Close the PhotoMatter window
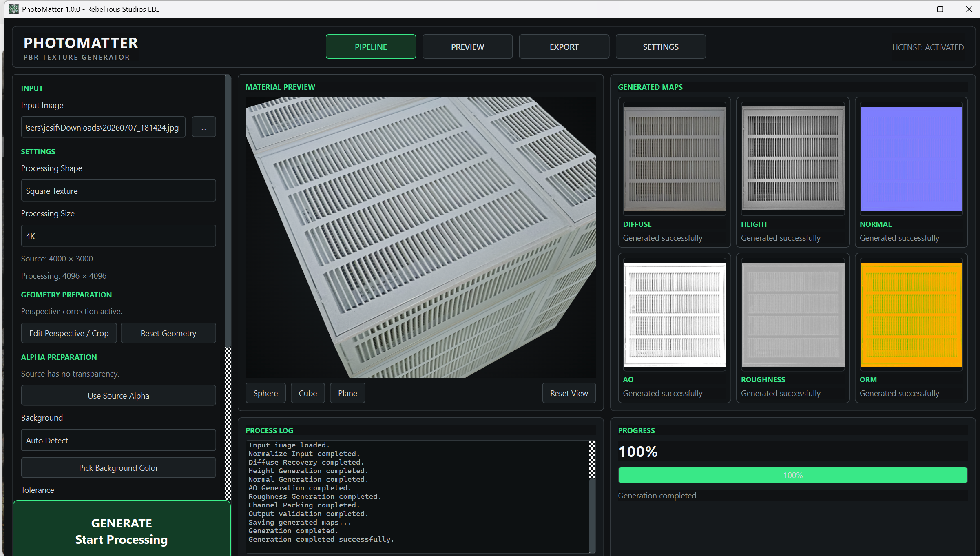 click(x=969, y=9)
